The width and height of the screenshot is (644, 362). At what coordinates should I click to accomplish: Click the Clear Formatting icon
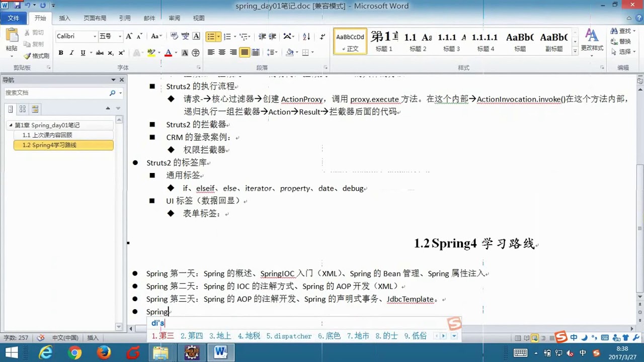coord(174,36)
